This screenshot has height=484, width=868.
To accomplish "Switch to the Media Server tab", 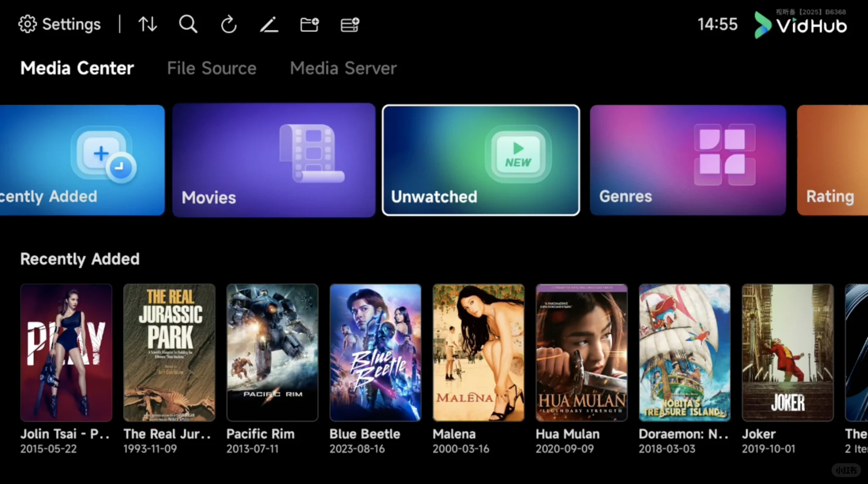I will click(x=343, y=68).
